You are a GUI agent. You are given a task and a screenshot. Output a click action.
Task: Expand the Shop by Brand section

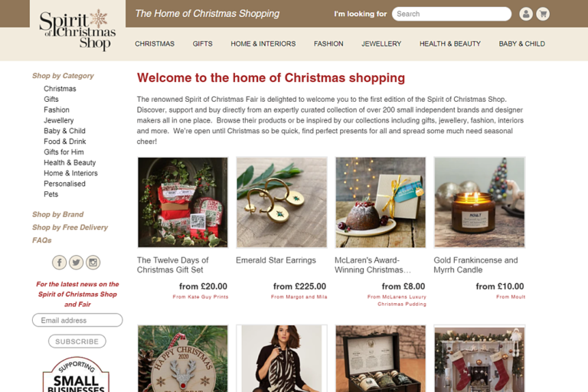pyautogui.click(x=57, y=214)
